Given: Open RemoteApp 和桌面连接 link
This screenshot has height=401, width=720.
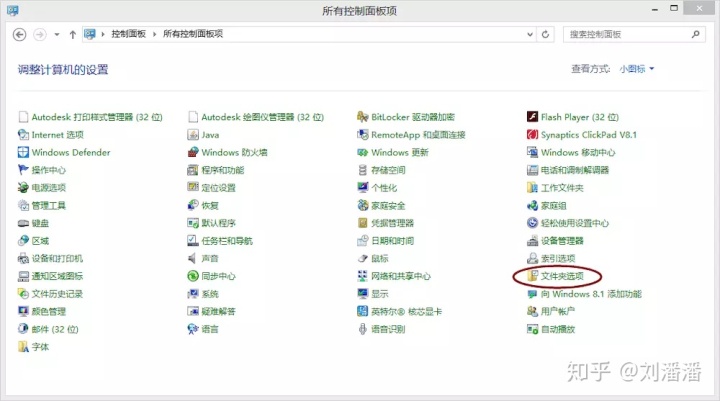Looking at the screenshot, I should [418, 135].
